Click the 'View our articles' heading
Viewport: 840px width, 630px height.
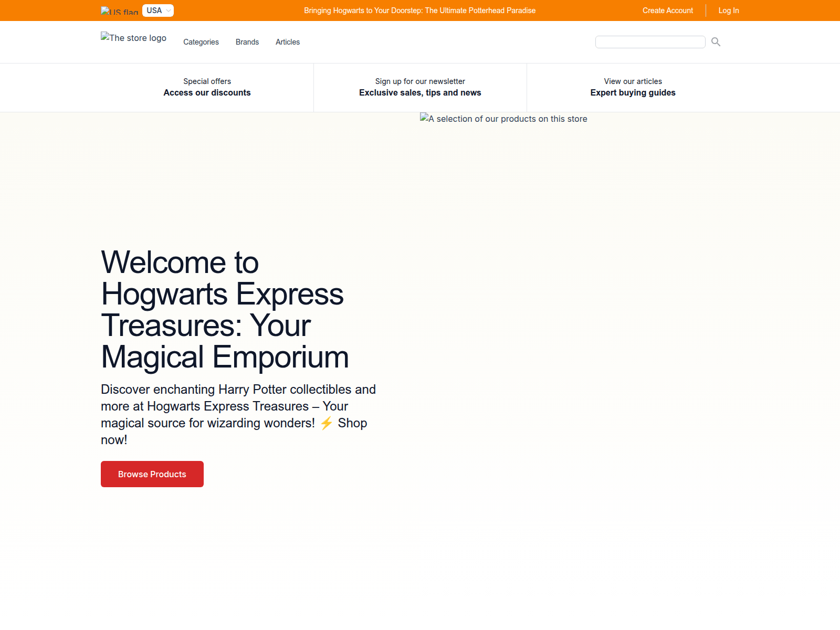point(633,81)
